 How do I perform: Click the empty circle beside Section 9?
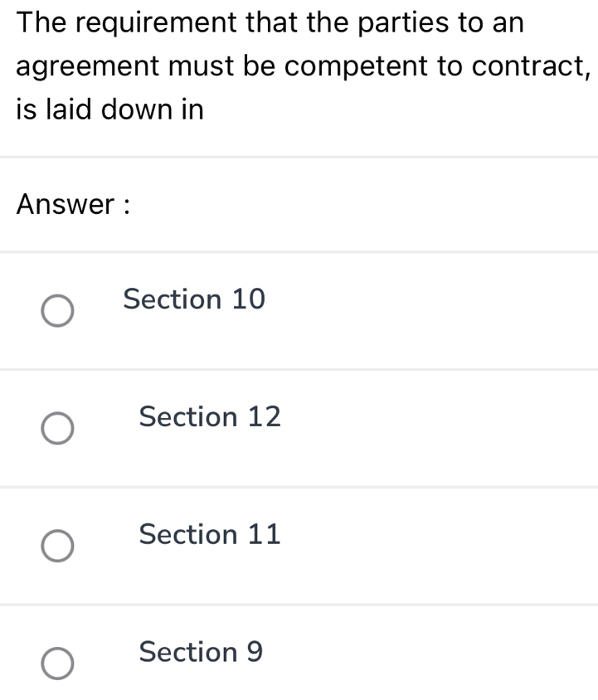(x=58, y=664)
